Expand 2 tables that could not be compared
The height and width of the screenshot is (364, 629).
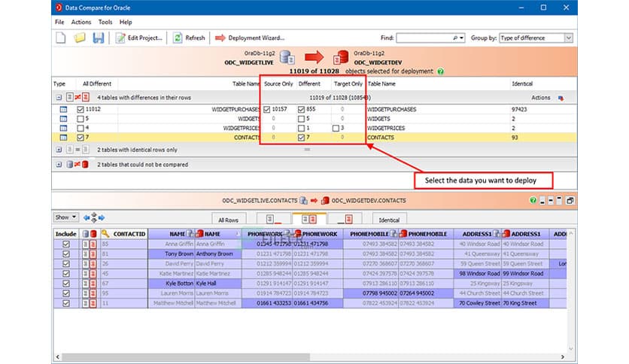59,165
